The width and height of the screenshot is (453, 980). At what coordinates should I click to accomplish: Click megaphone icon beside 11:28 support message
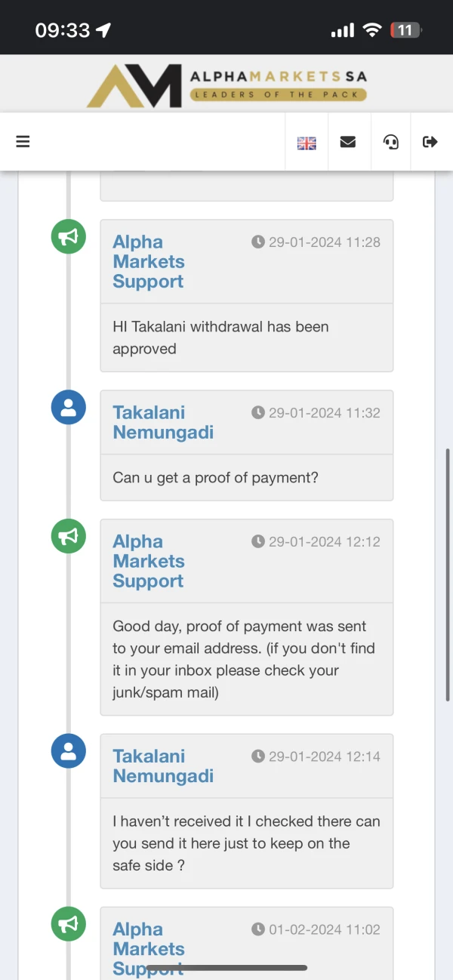point(68,236)
